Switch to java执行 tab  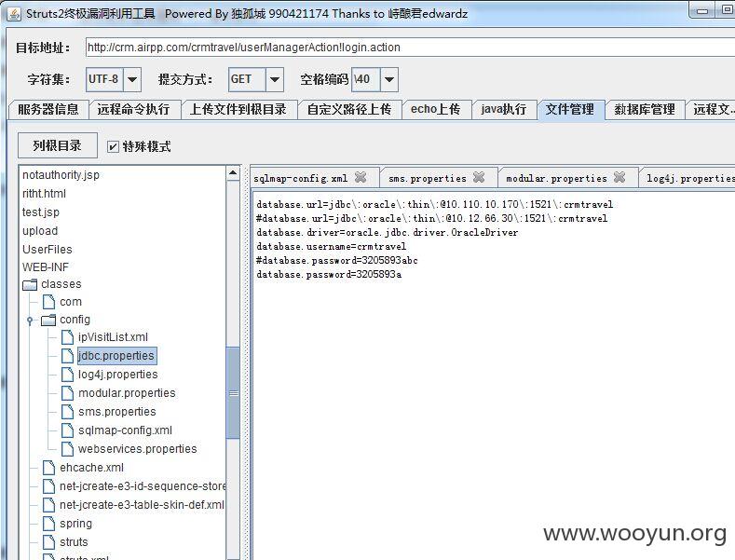click(x=504, y=110)
